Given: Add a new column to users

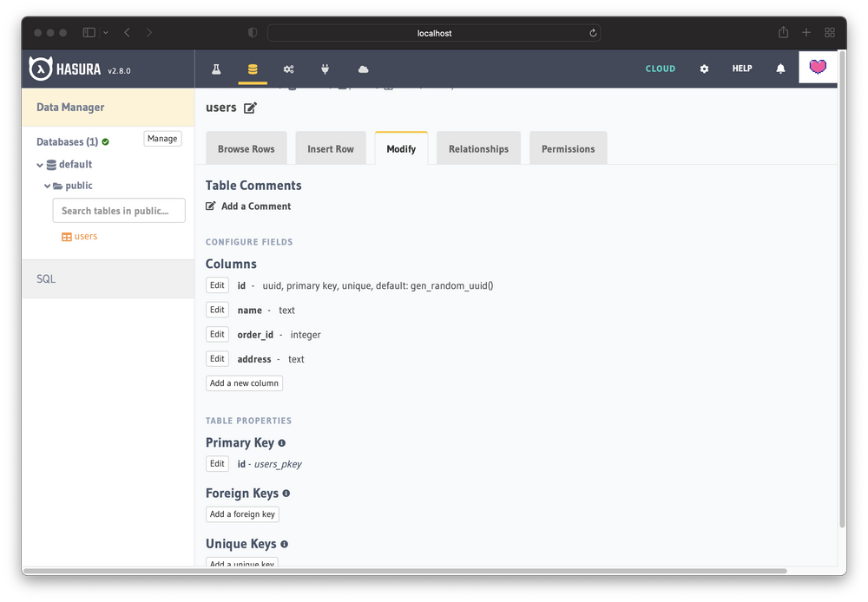Looking at the screenshot, I should click(x=244, y=383).
